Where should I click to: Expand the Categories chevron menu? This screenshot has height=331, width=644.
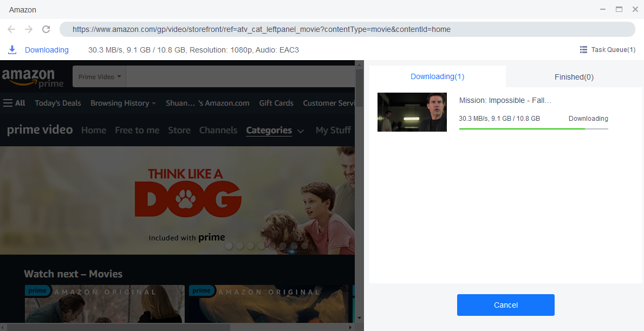(x=300, y=131)
